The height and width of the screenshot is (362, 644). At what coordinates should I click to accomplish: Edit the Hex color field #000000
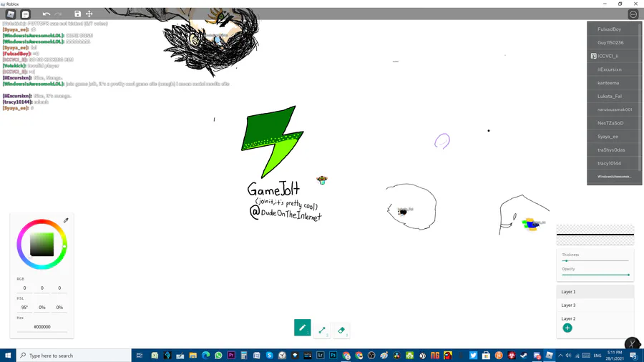coord(42,327)
